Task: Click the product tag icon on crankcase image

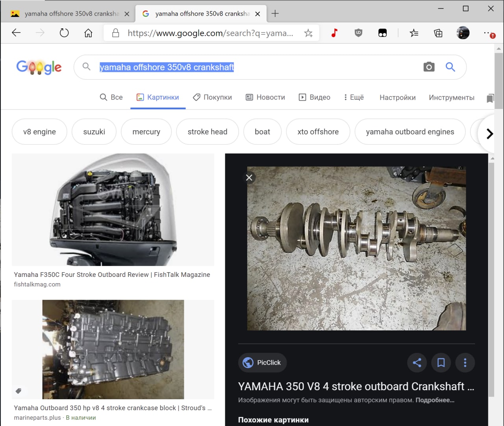Action: (18, 391)
